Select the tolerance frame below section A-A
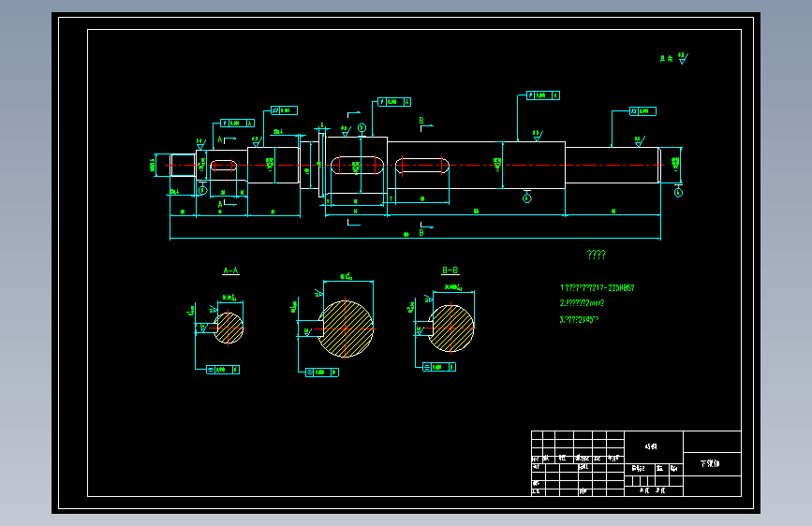Viewport: 812px width, 526px height. [223, 370]
